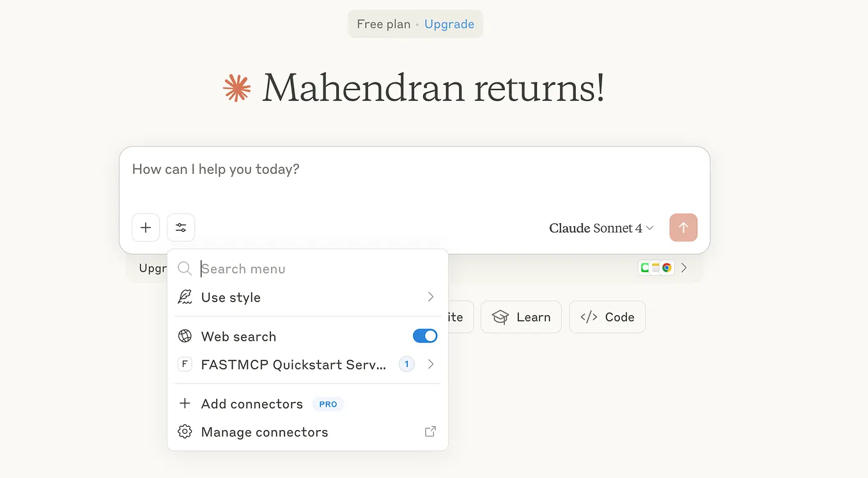Click the Chrome icon in the extensions row
The height and width of the screenshot is (478, 868).
tap(667, 267)
